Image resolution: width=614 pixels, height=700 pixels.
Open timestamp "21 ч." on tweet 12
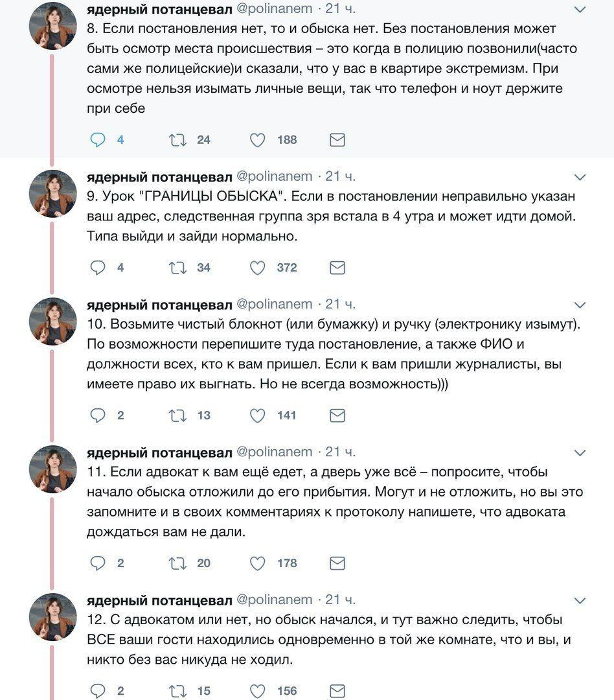340,600
